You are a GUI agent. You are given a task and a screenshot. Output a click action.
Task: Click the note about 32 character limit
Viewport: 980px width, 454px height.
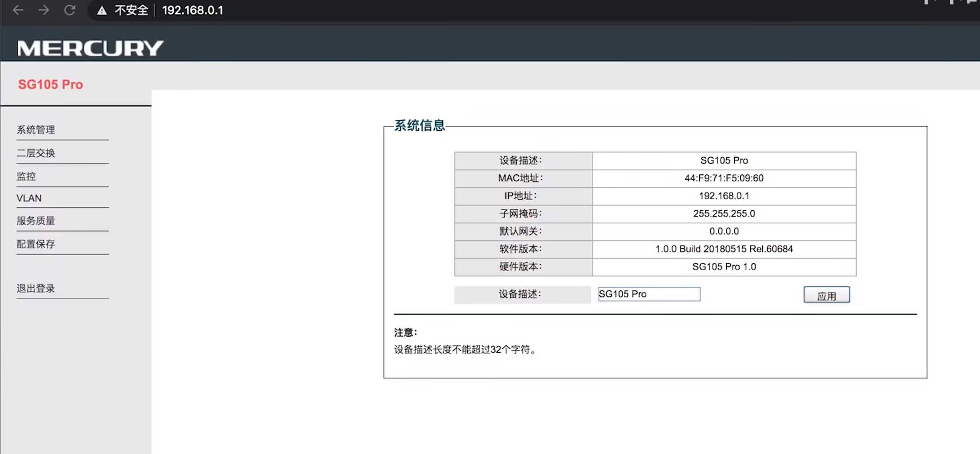tap(466, 349)
